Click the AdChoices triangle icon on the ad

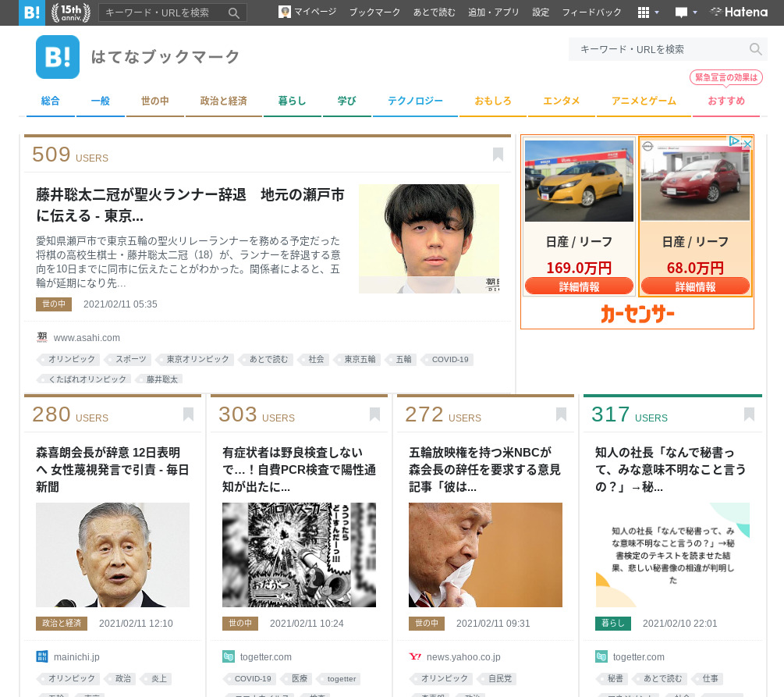[x=734, y=141]
